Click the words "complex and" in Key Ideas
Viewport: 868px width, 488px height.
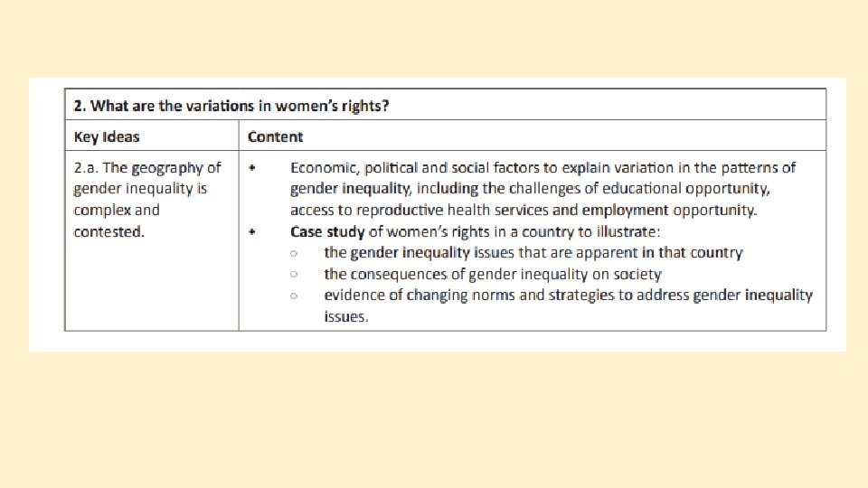[117, 211]
